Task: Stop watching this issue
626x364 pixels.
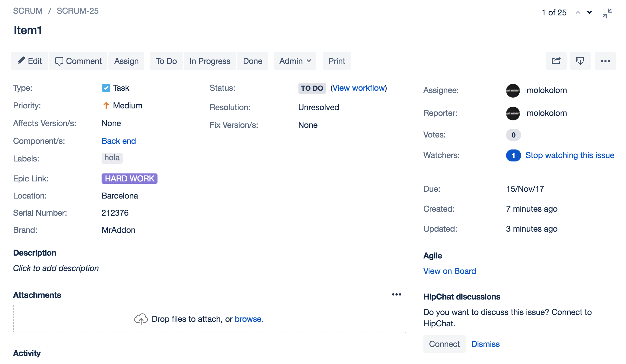Action: tap(570, 155)
